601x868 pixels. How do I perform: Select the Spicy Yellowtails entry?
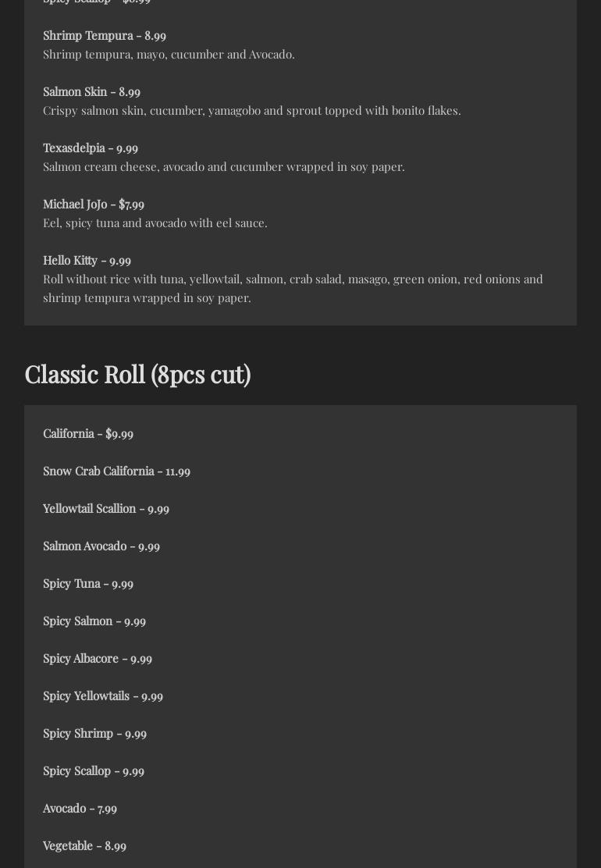(x=103, y=695)
